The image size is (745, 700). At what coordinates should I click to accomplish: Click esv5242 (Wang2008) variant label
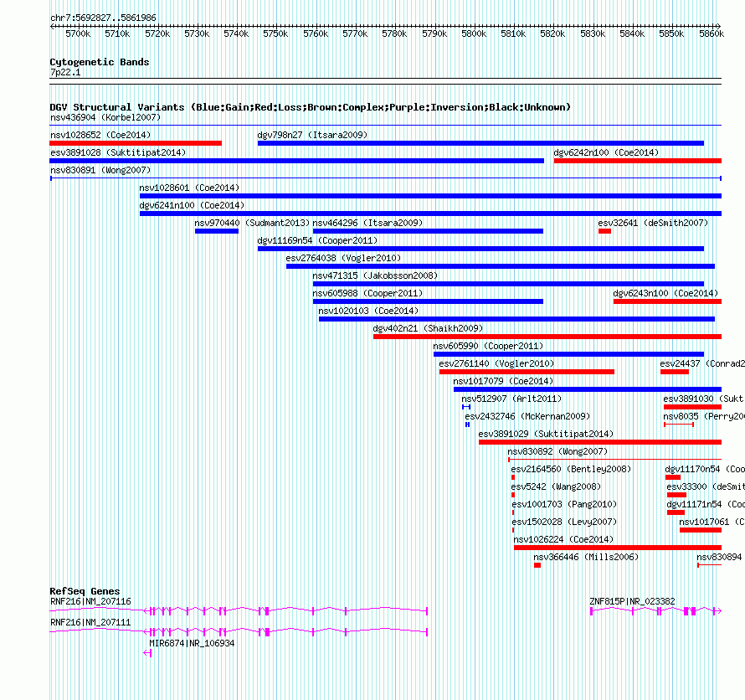(556, 486)
